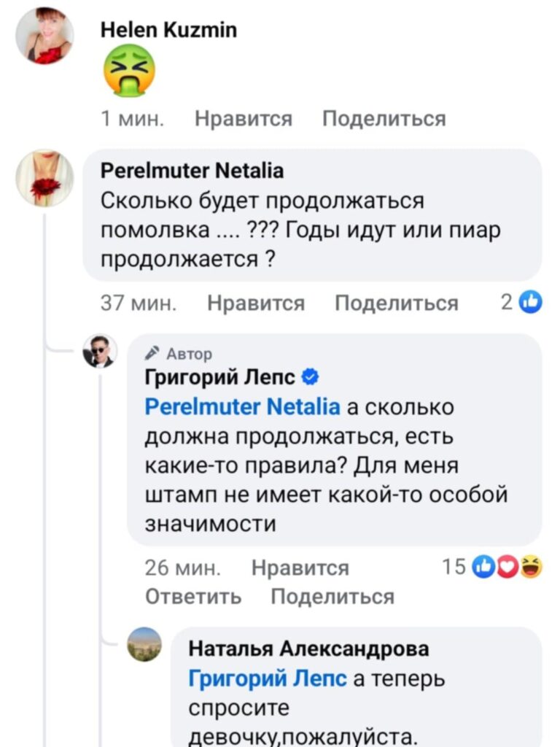
Task: Click the blue verified badge next to Григорий Лепс
Action: pyautogui.click(x=310, y=377)
